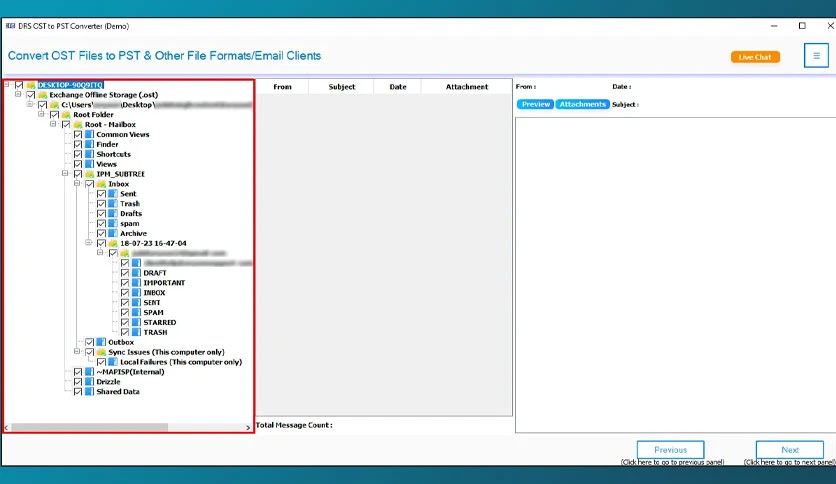Click the Views folder icon

pos(90,164)
